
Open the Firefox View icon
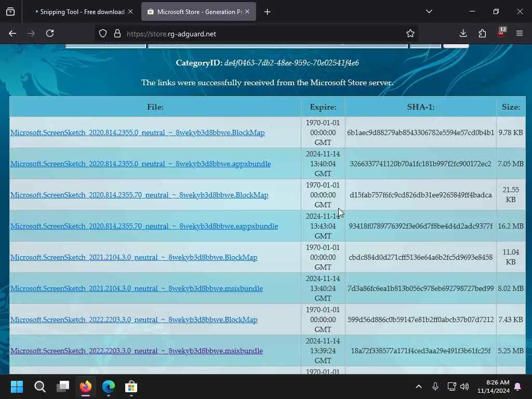(x=10, y=11)
